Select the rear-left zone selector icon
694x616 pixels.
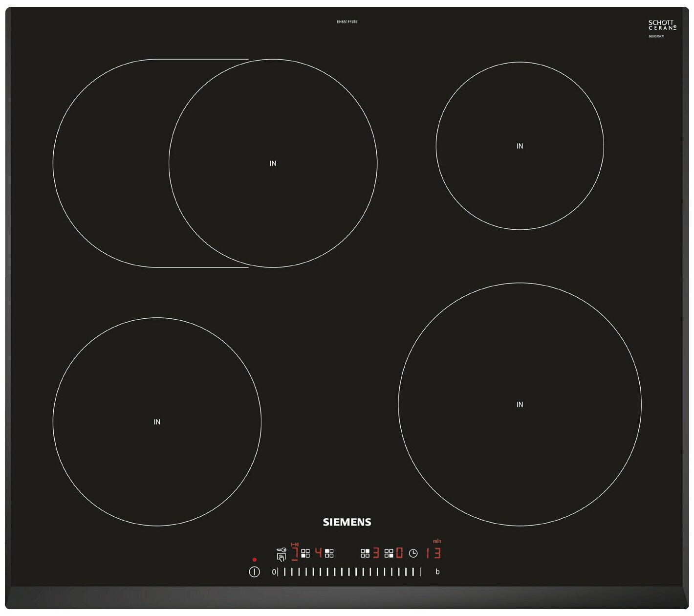329,553
